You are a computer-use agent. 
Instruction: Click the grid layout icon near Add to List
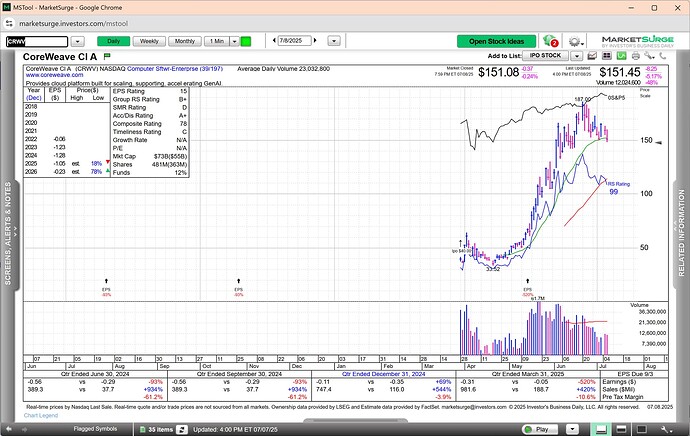click(607, 56)
